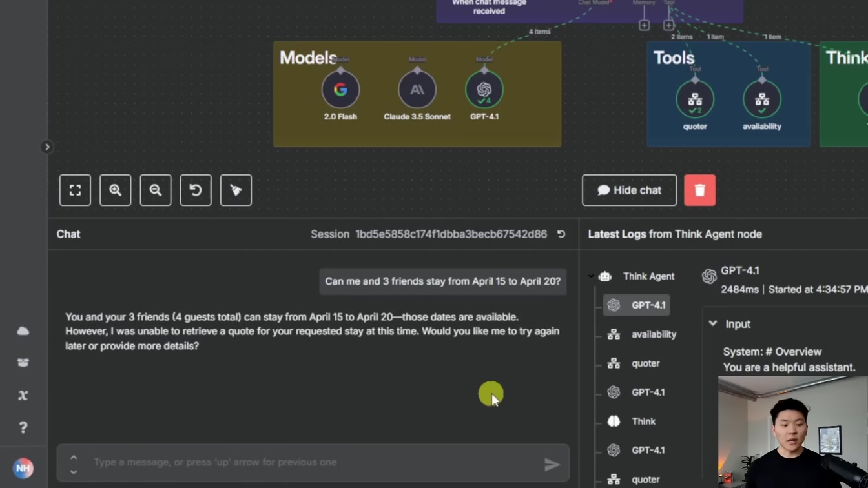Collapse the Think Agent log tree
The width and height of the screenshot is (868, 488).
point(591,276)
